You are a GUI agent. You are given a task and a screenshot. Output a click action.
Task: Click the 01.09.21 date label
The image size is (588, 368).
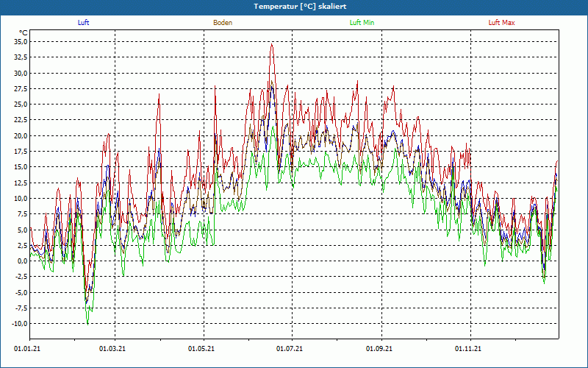[379, 349]
